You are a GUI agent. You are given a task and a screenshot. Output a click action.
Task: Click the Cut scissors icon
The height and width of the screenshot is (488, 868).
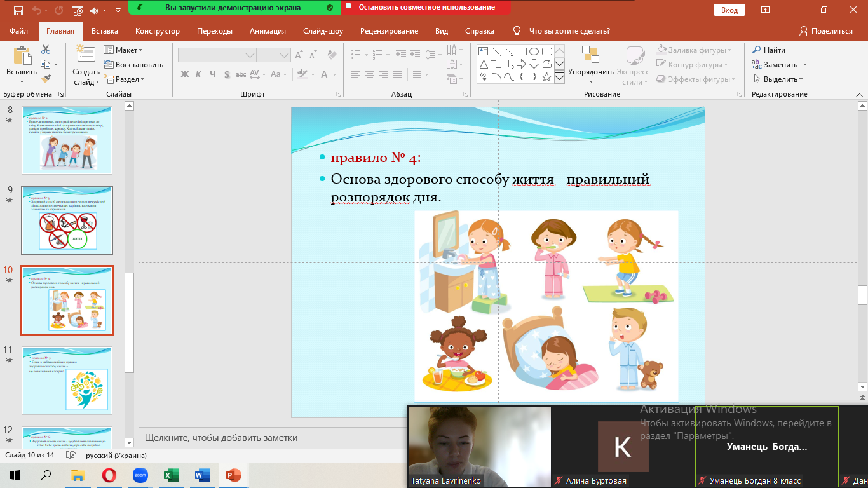pyautogui.click(x=46, y=50)
